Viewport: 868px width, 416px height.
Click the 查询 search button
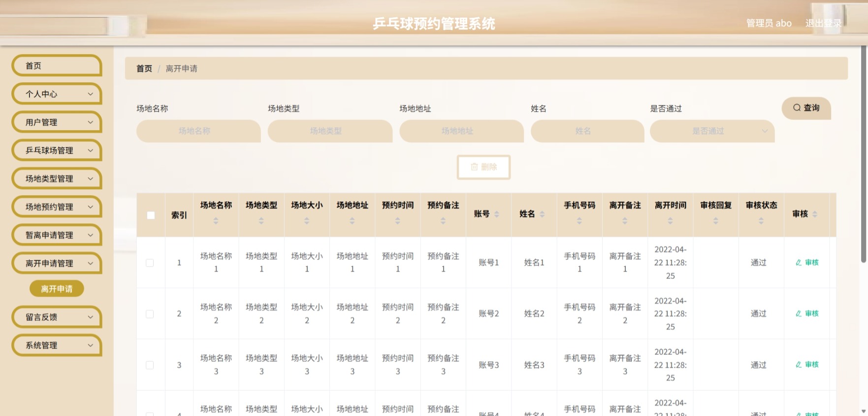806,108
